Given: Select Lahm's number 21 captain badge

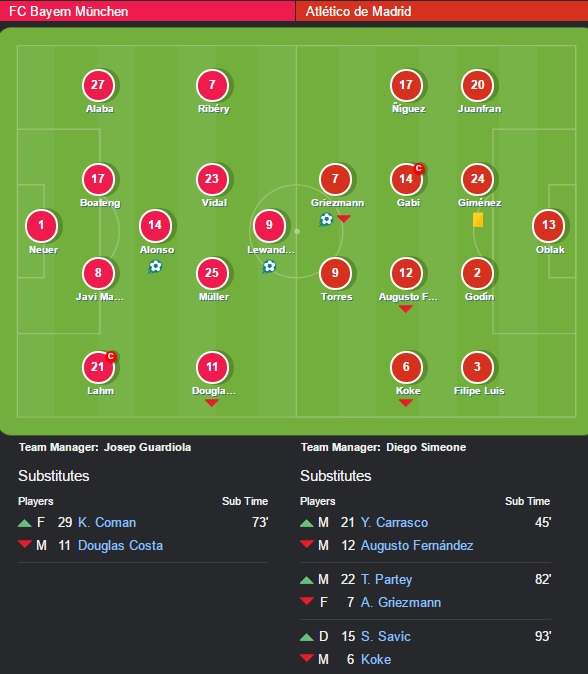Looking at the screenshot, I should click(98, 367).
